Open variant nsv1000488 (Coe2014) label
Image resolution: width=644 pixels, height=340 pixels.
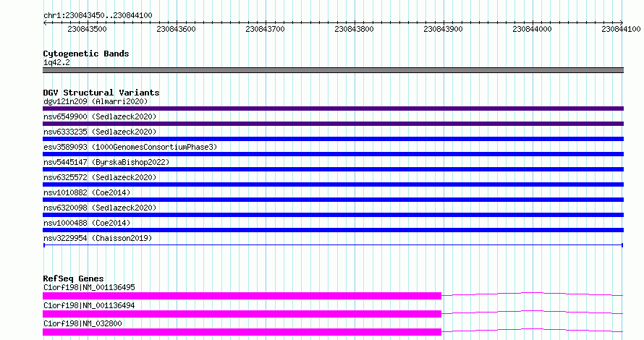pos(87,223)
